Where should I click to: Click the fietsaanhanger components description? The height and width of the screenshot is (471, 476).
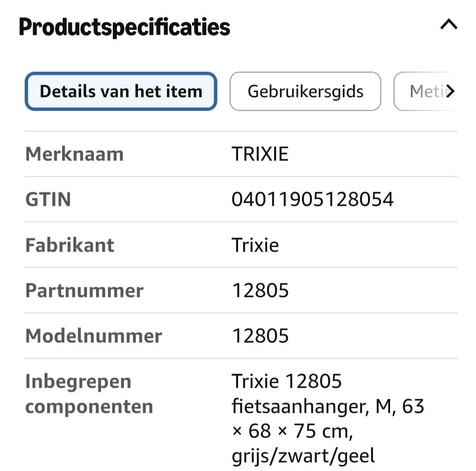point(300,406)
